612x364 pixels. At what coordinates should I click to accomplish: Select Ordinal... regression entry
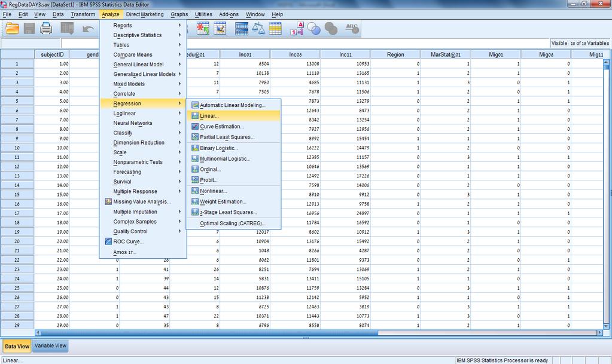coord(233,169)
